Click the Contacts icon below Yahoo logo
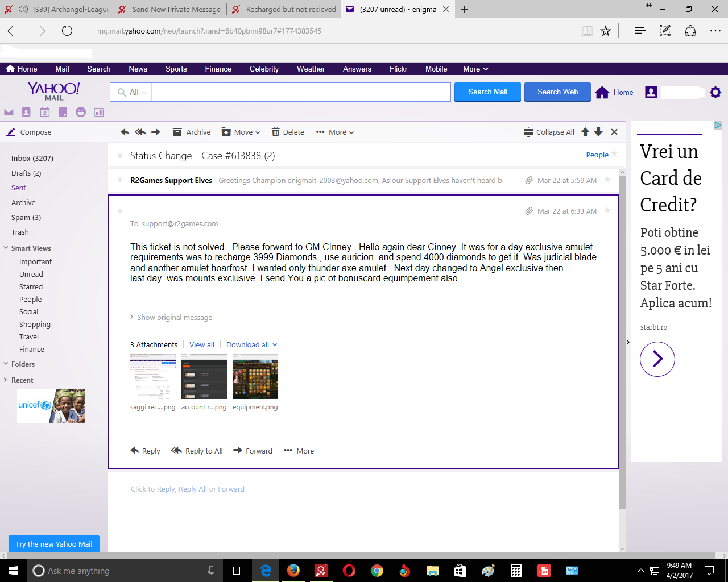This screenshot has width=728, height=582. pos(27,113)
